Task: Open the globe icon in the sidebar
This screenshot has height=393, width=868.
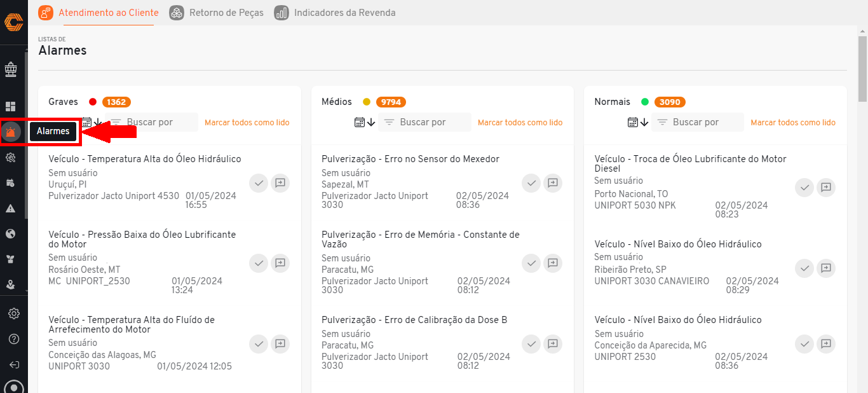Action: click(11, 234)
